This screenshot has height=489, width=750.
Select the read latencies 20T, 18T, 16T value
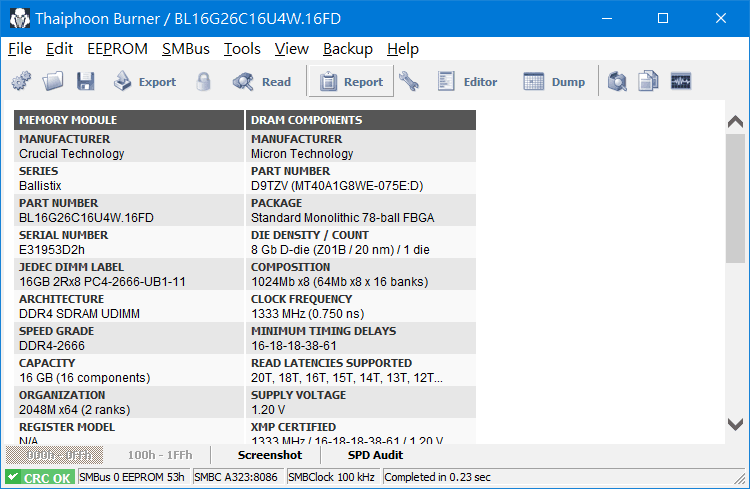[347, 378]
